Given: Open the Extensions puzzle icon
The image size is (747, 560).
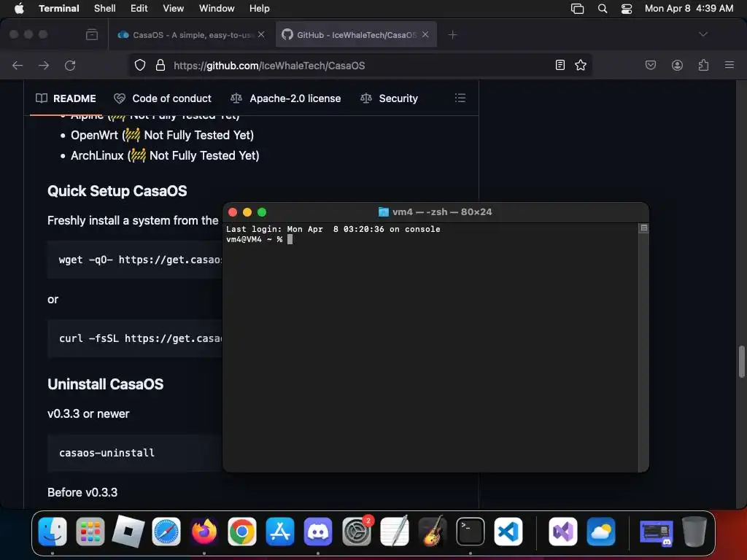Looking at the screenshot, I should [703, 65].
